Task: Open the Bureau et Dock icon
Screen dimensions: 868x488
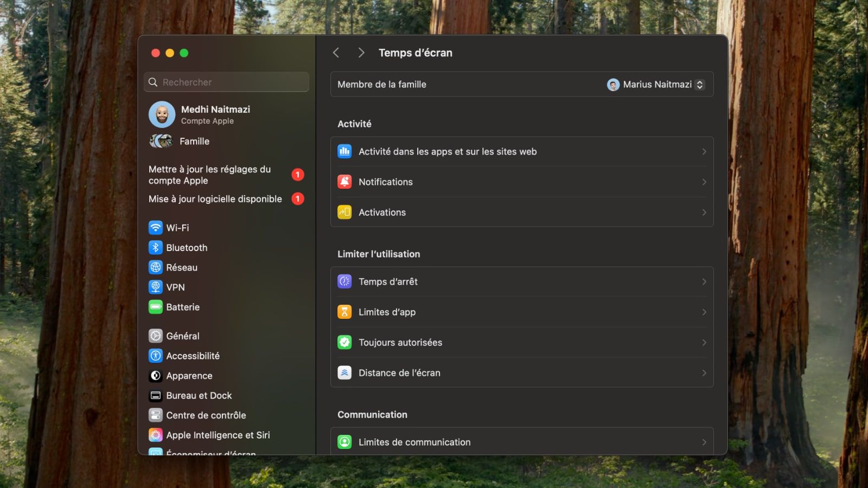Action: tap(156, 395)
